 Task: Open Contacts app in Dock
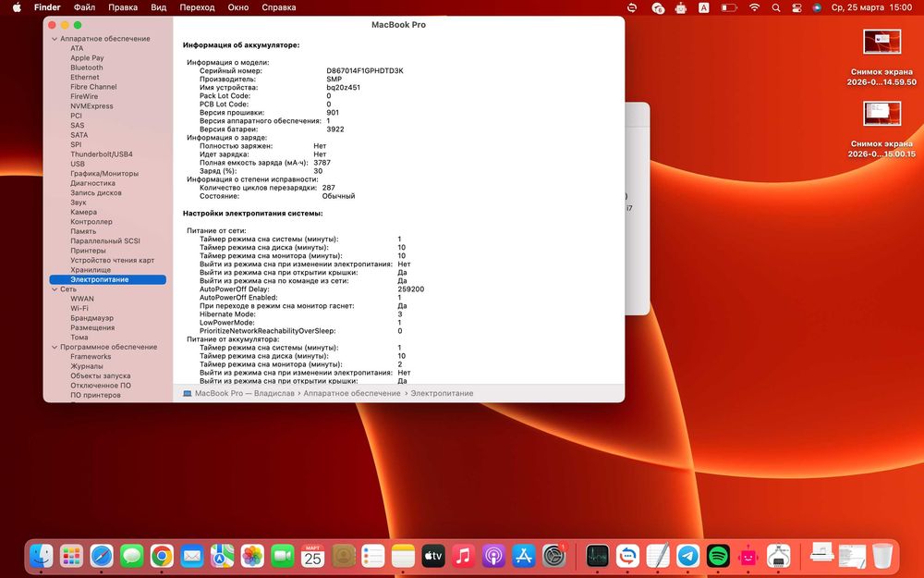343,556
